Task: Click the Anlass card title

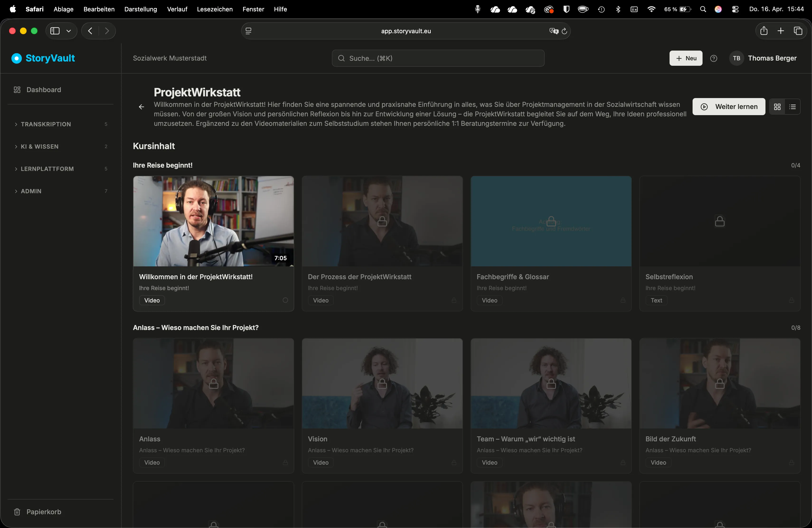Action: (x=149, y=439)
